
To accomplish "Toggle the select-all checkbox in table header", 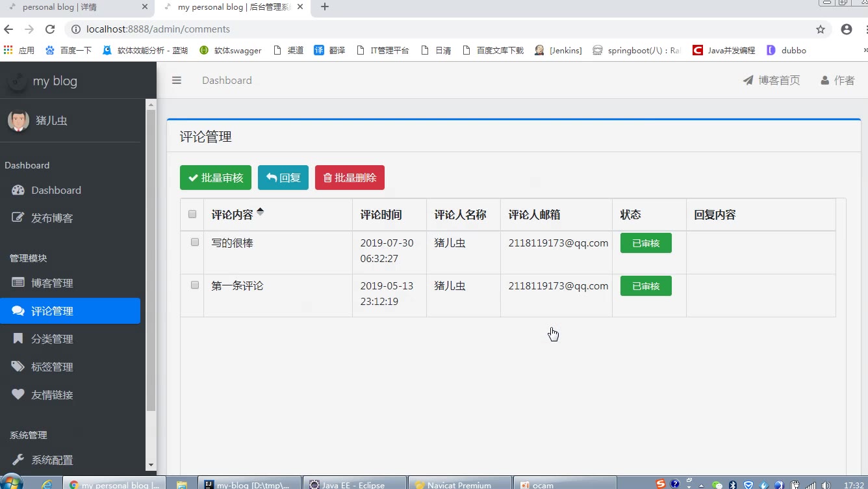I will 192,214.
